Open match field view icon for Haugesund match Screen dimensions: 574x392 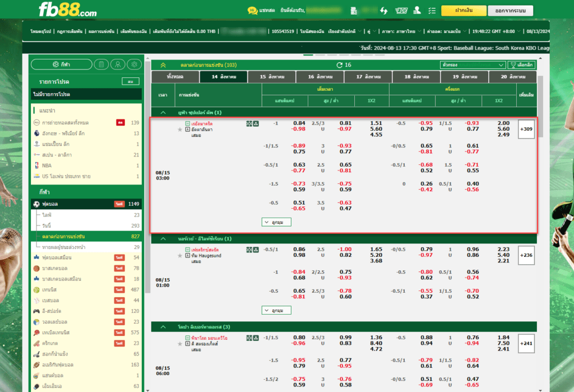tap(249, 250)
